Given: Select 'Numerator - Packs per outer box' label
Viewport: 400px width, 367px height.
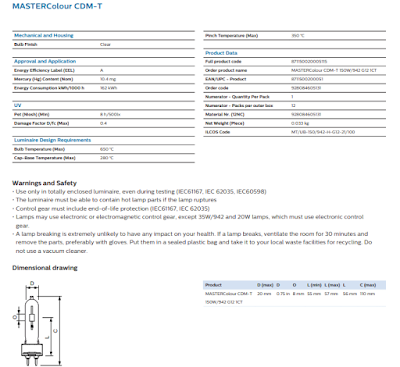Looking at the screenshot, I should [x=239, y=105].
